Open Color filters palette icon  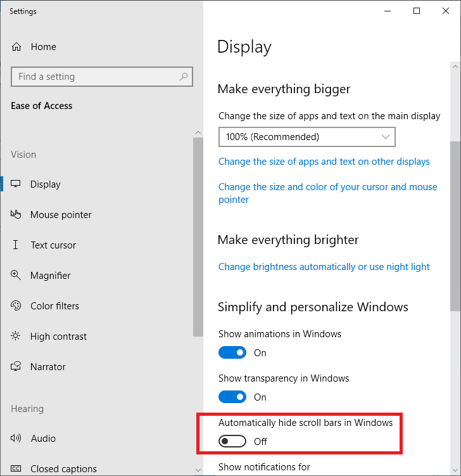16,306
